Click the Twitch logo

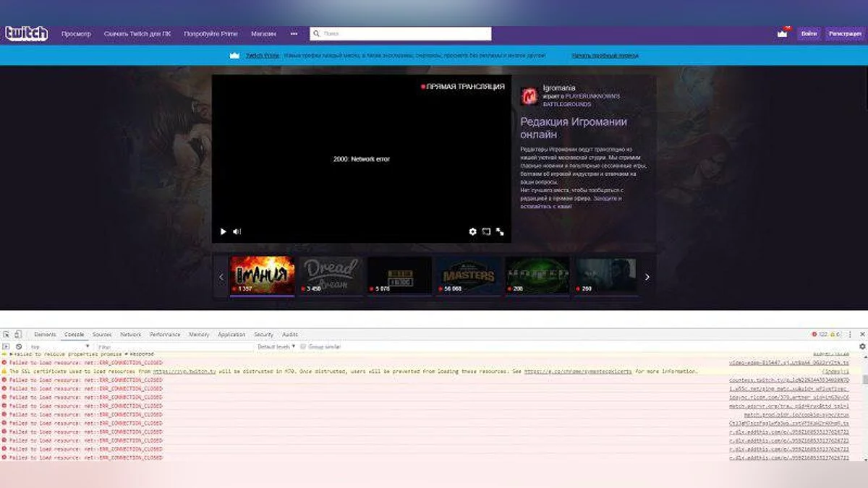pos(26,33)
